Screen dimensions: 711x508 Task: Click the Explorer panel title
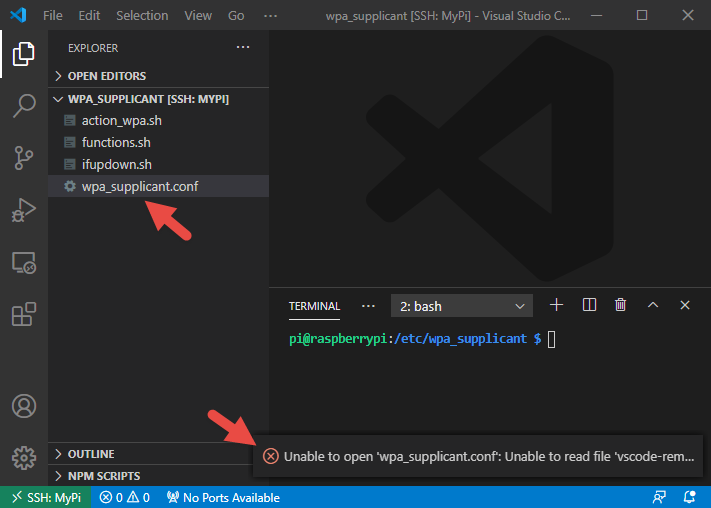(93, 48)
